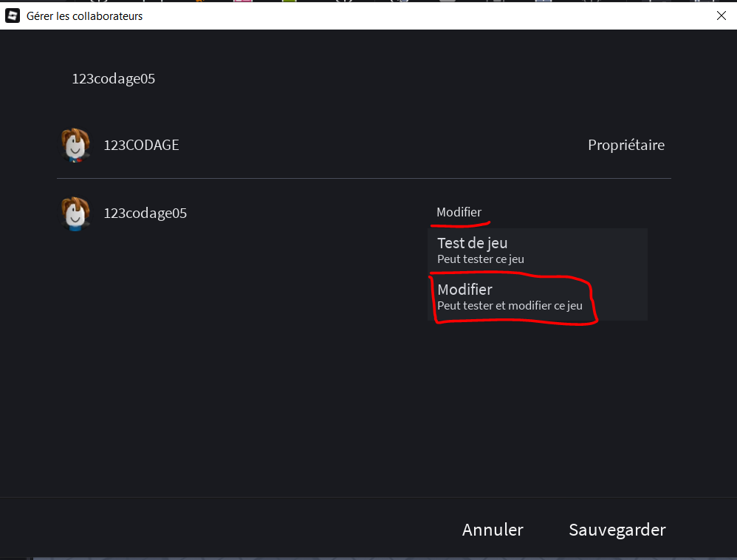This screenshot has height=560, width=737.
Task: Select the 123CODAGE owner username
Action: (141, 146)
